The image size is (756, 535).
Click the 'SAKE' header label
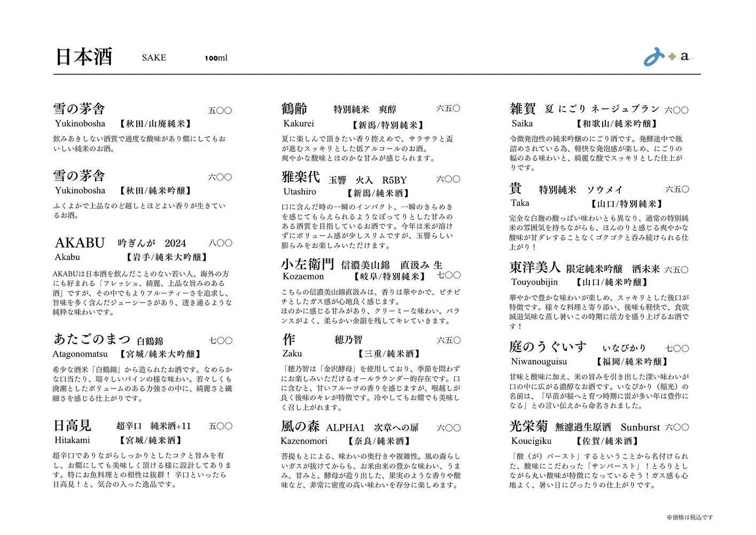pyautogui.click(x=154, y=58)
